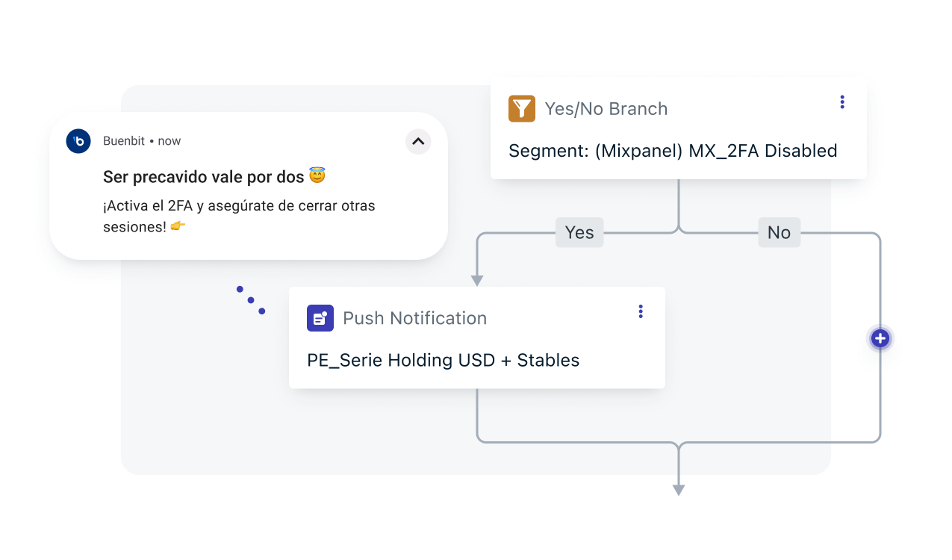Select the Yes branch label
This screenshot has width=952, height=560.
579,232
